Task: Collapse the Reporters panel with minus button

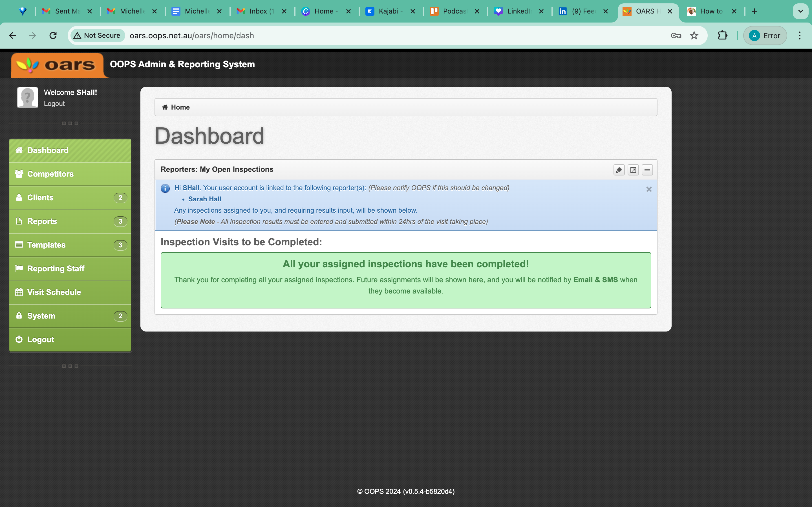Action: click(x=647, y=170)
